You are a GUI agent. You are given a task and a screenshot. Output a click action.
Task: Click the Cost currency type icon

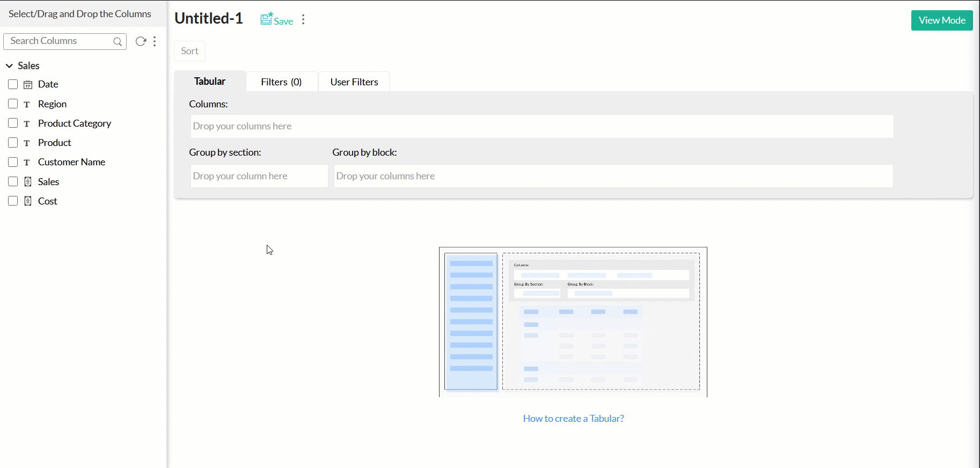pyautogui.click(x=28, y=201)
